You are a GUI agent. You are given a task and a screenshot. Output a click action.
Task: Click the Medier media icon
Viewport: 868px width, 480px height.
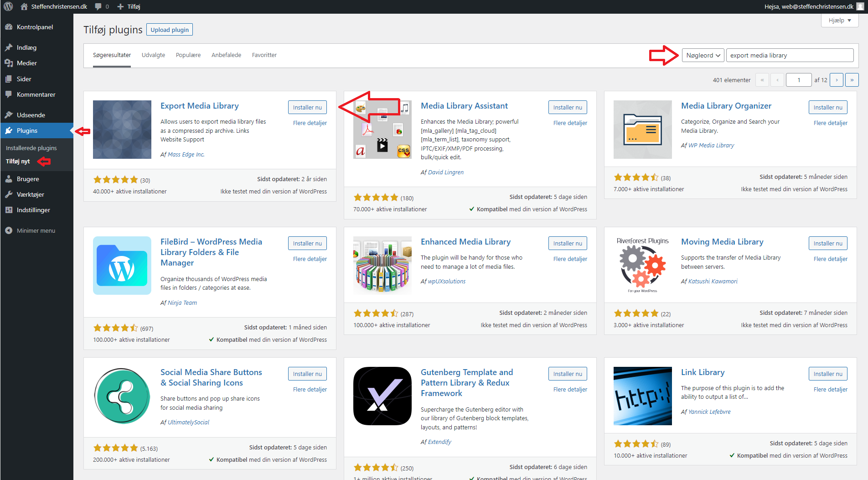[9, 63]
